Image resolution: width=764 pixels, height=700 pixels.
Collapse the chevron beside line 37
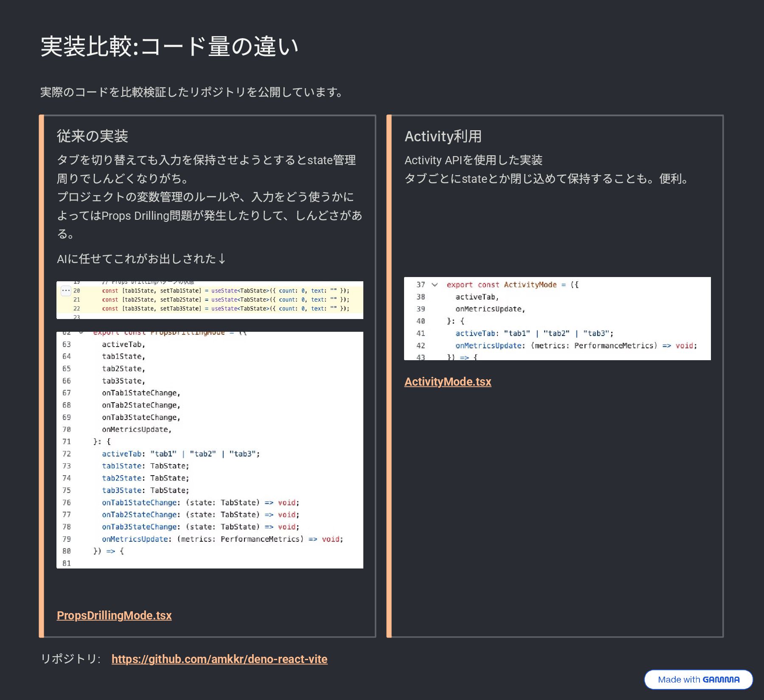point(435,285)
